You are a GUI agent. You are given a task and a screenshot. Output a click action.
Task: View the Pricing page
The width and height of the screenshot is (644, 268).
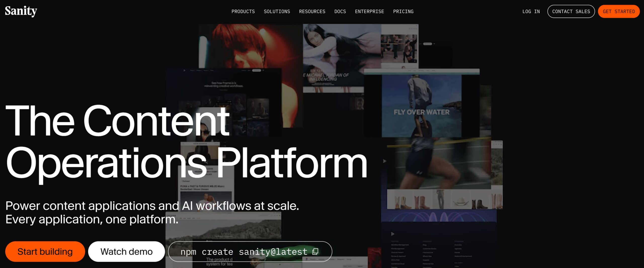(403, 12)
